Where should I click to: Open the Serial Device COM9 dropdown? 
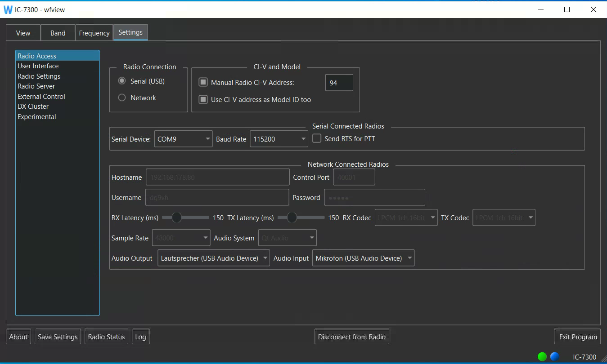[x=183, y=139]
